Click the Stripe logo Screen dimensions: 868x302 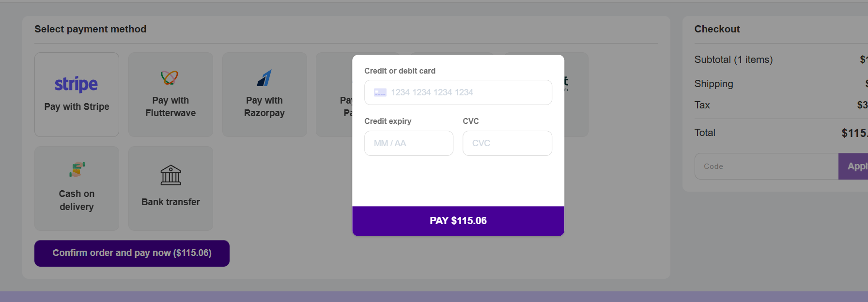pos(76,84)
